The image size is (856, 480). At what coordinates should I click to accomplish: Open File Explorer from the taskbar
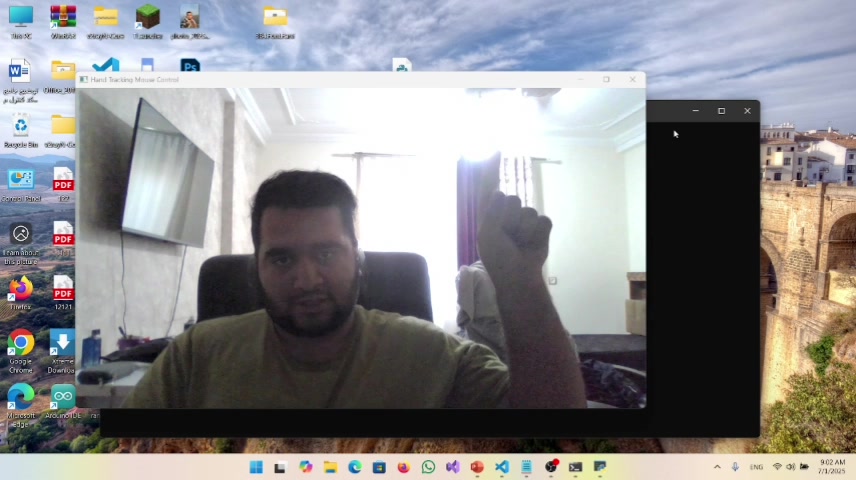tap(330, 467)
